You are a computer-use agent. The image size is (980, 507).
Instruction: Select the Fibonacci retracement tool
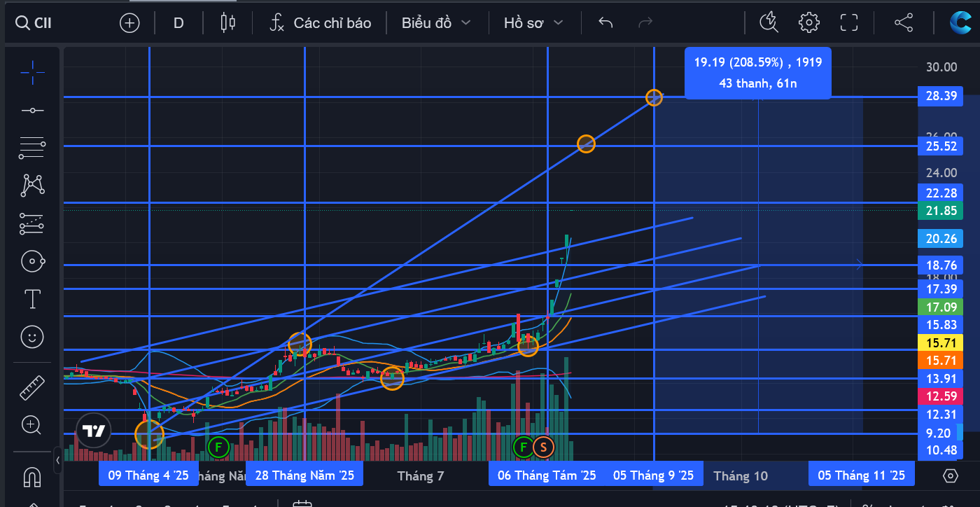tap(32, 148)
